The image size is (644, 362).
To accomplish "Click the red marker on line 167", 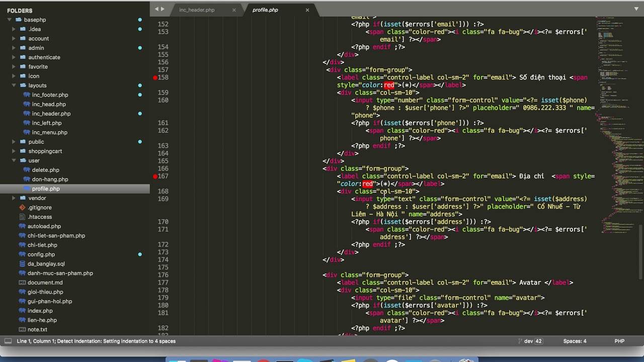I will (155, 176).
